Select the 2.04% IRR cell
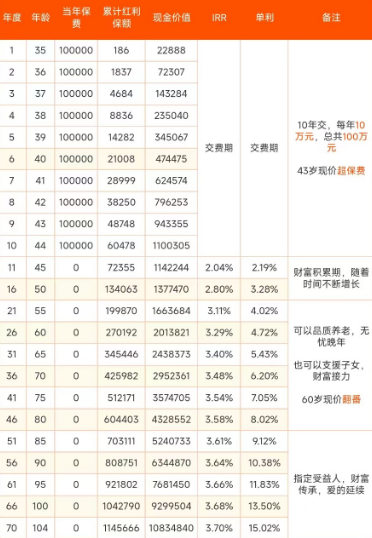Screen dimensions: 372x538 tap(219, 268)
